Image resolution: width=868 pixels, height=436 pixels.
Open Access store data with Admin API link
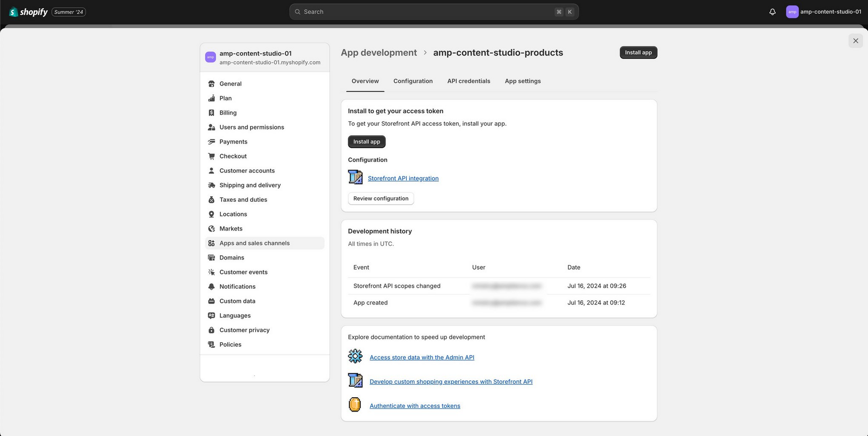point(422,357)
